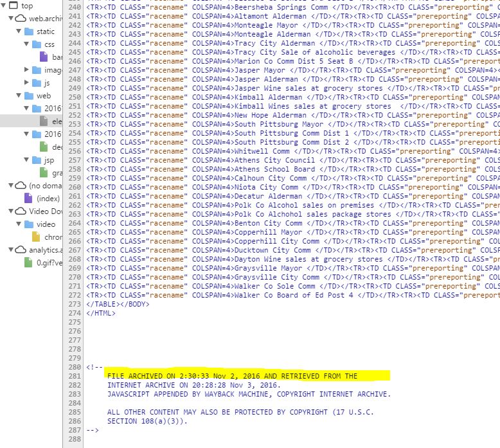Click the analytics cloud domain icon
Image resolution: width=500 pixels, height=448 pixels.
tap(21, 249)
